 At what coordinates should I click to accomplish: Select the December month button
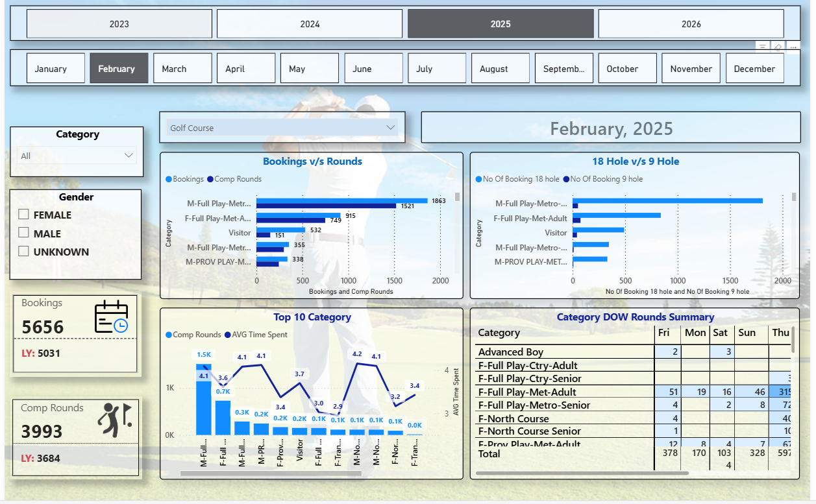754,69
